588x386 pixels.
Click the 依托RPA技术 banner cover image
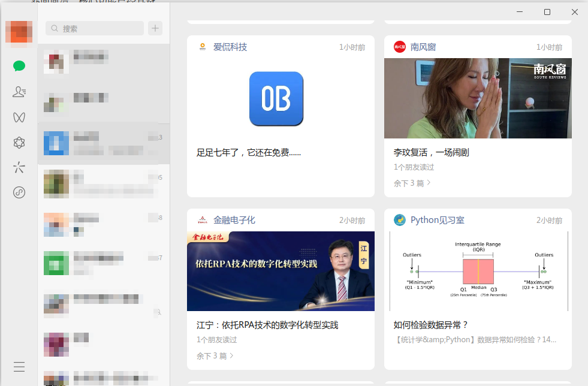[x=281, y=271]
